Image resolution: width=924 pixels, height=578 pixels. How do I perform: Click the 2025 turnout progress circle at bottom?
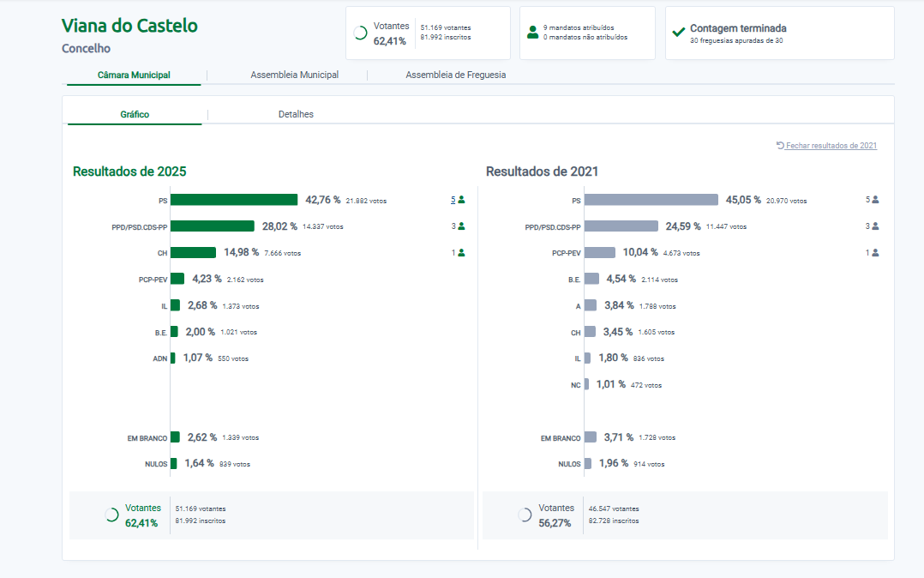(111, 515)
